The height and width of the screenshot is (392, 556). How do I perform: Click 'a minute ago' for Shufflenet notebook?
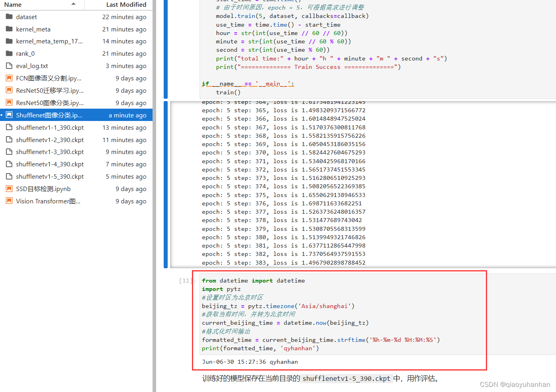(127, 115)
